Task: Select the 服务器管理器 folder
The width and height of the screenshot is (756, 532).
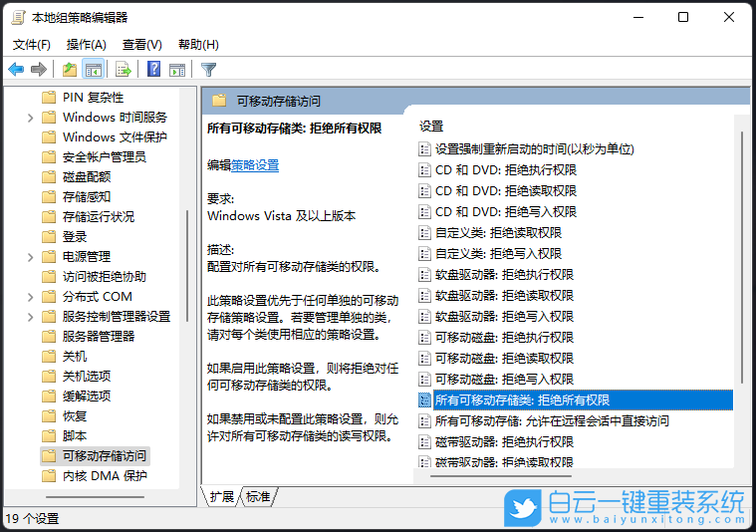Action: (99, 337)
